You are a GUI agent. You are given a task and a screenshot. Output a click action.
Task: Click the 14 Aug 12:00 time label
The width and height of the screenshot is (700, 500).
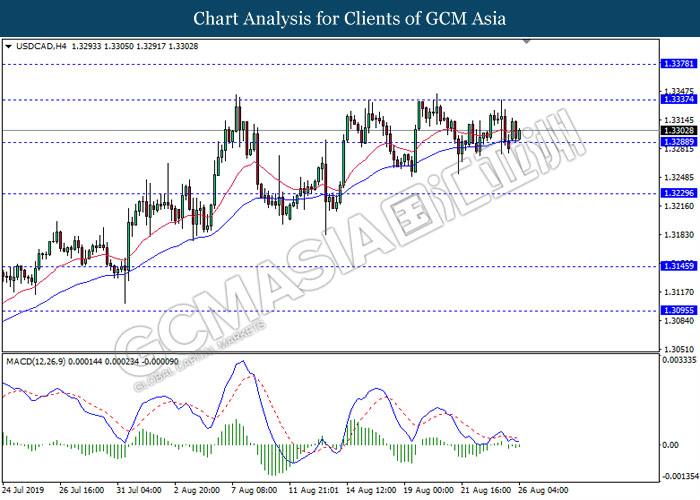tap(371, 490)
